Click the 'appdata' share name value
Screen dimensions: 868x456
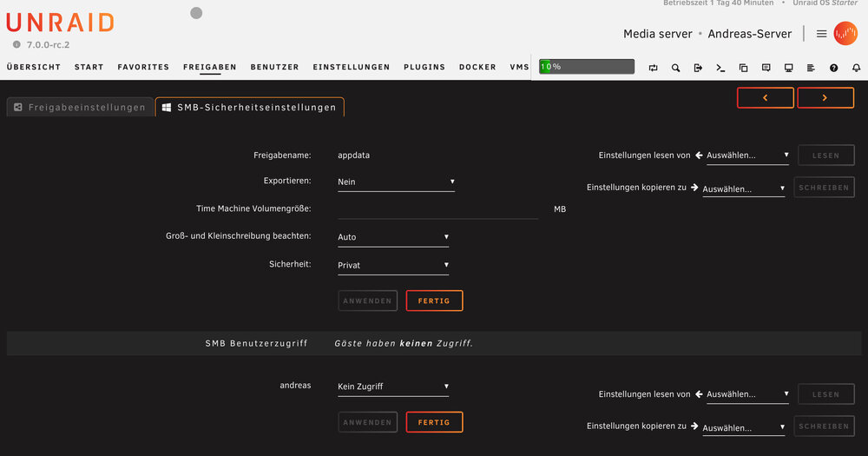click(x=354, y=155)
